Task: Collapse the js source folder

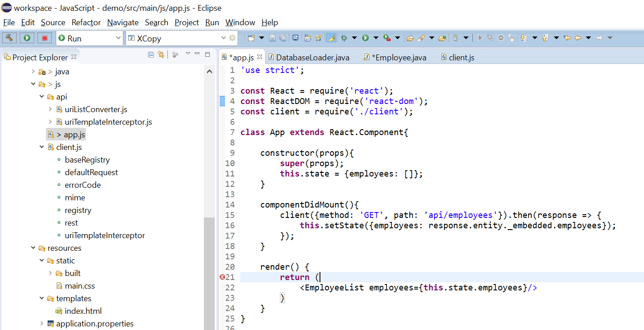Action: click(33, 84)
